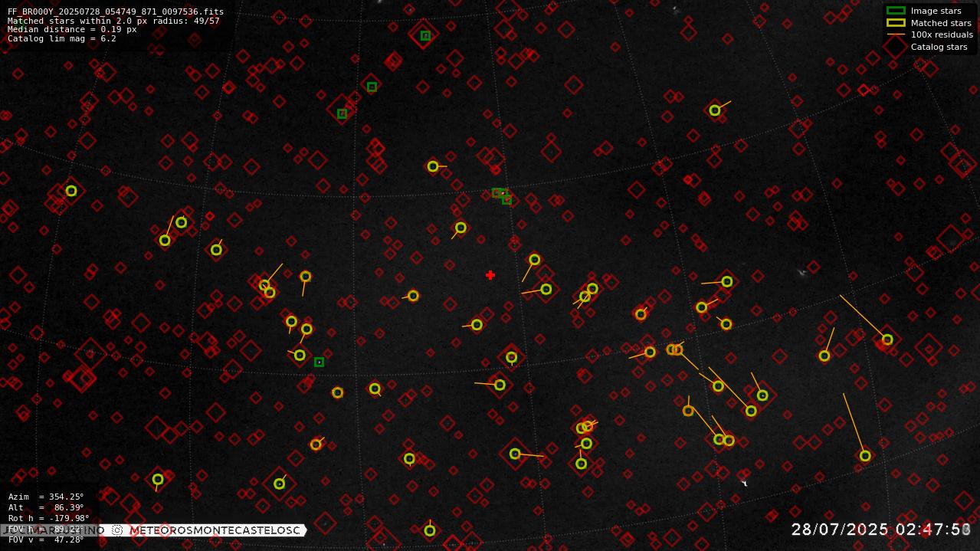Click the red diamond Catalog stars legend symbol

click(896, 47)
